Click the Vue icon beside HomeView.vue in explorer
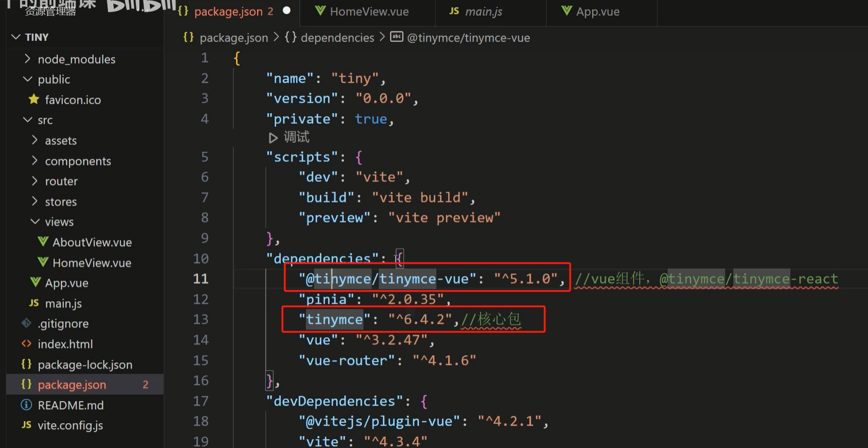Screen dimensions: 868x448 43,262
